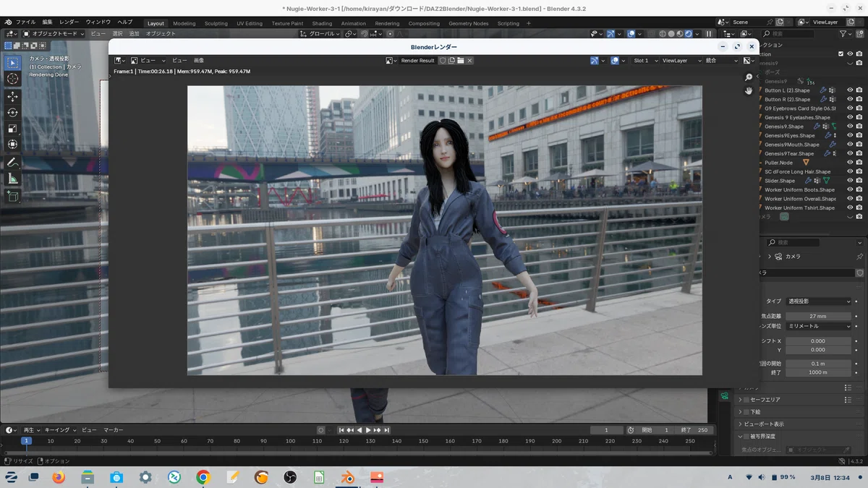The image size is (868, 488).
Task: Enable Depth of Field (被写界深度) checkbox
Action: coord(746,437)
